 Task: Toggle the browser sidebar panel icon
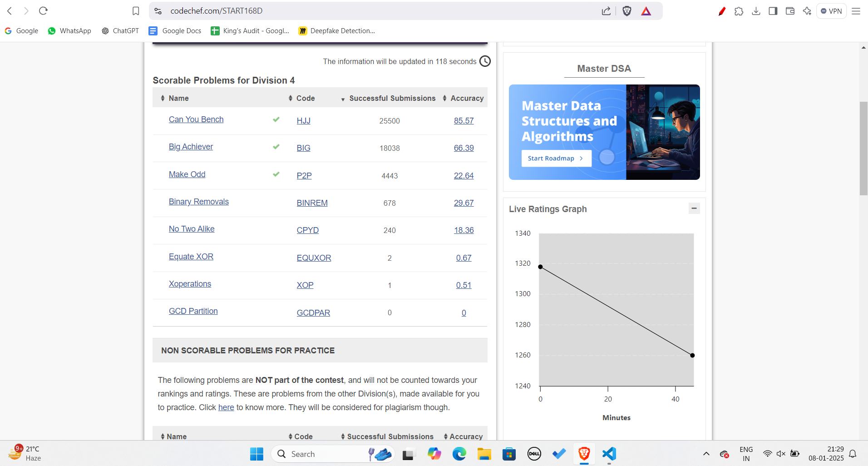[x=773, y=11]
